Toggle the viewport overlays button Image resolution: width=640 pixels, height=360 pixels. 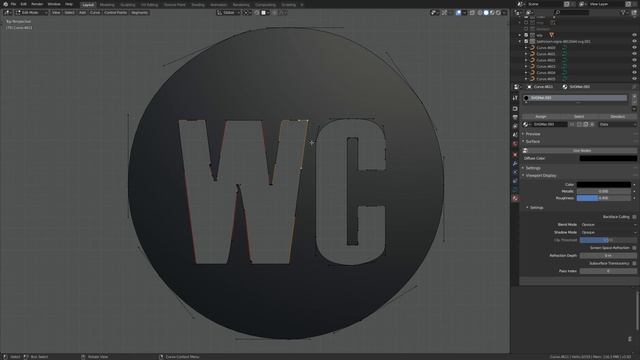458,13
